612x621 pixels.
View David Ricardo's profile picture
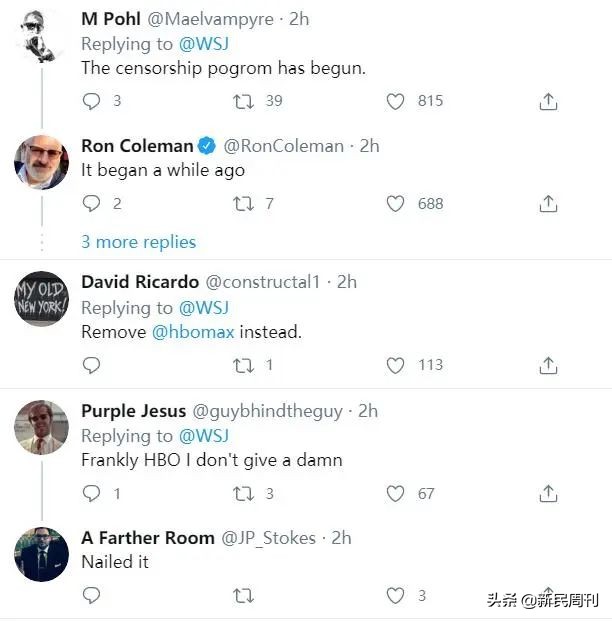[x=41, y=298]
